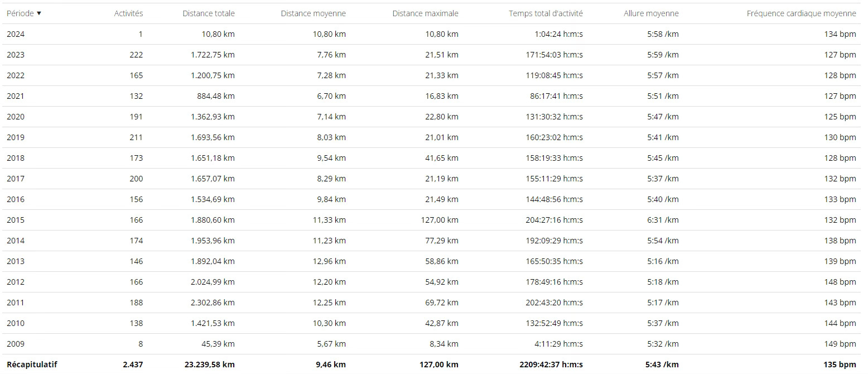
Task: Click the 6:31 /km average pace cell
Action: 663,220
